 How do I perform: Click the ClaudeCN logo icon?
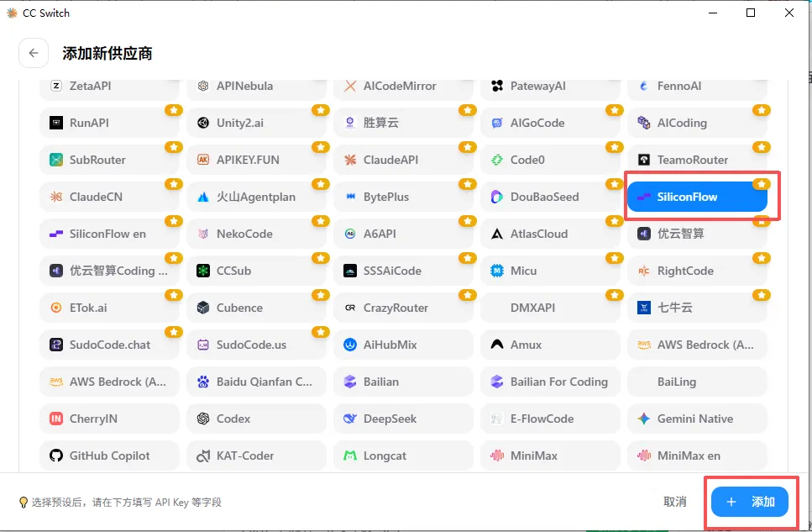tap(56, 197)
